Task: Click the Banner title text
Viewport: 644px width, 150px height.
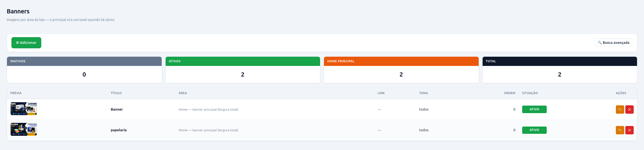Action: pos(117,109)
